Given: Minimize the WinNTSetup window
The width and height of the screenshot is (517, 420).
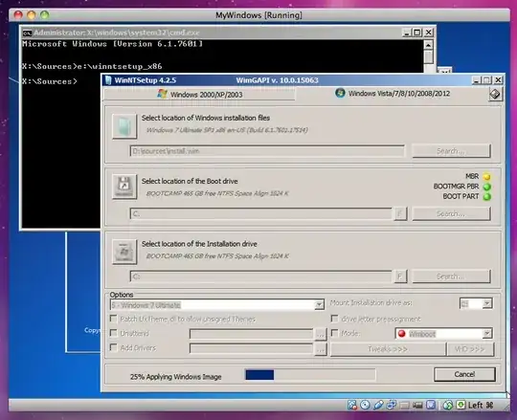Looking at the screenshot, I should [x=476, y=80].
